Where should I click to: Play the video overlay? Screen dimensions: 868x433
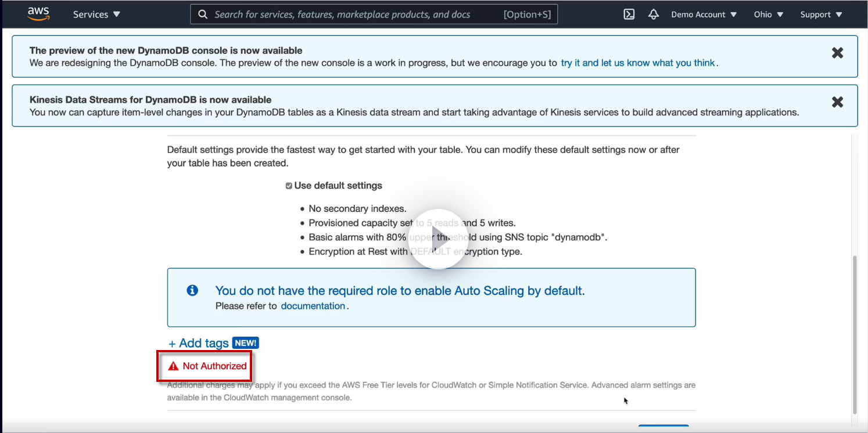pos(438,239)
